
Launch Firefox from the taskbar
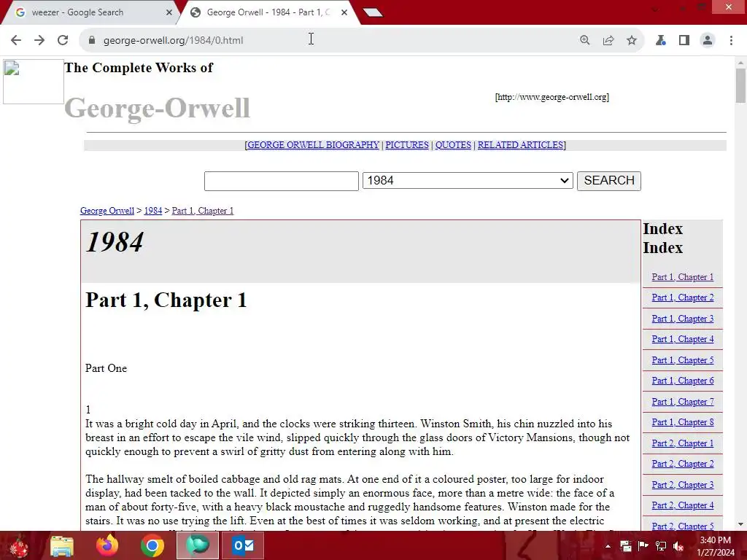(x=107, y=545)
